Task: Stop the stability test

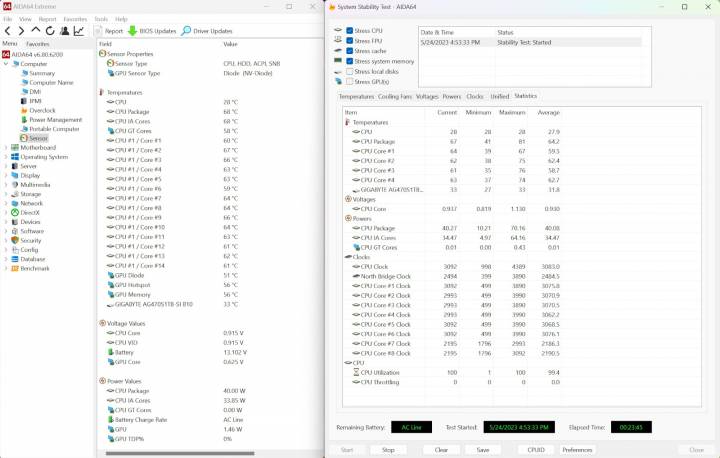Action: coord(388,450)
